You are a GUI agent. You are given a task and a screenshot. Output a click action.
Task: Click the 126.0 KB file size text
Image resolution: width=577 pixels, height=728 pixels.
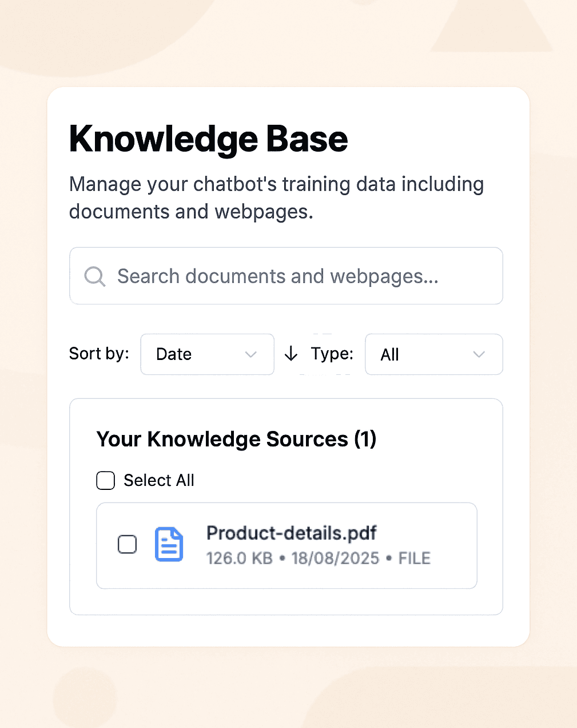click(x=239, y=559)
